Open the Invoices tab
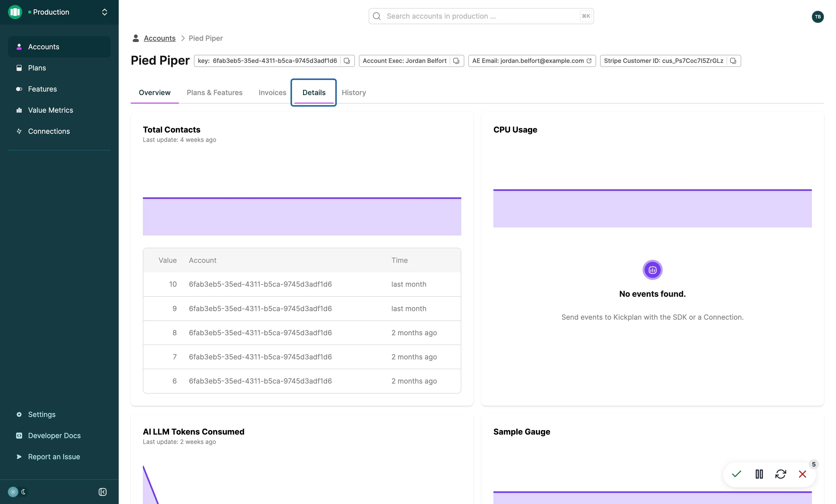 [x=272, y=92]
